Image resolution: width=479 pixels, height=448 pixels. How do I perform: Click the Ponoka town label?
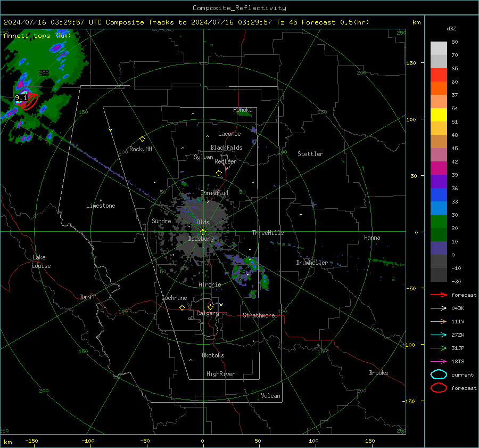point(243,110)
